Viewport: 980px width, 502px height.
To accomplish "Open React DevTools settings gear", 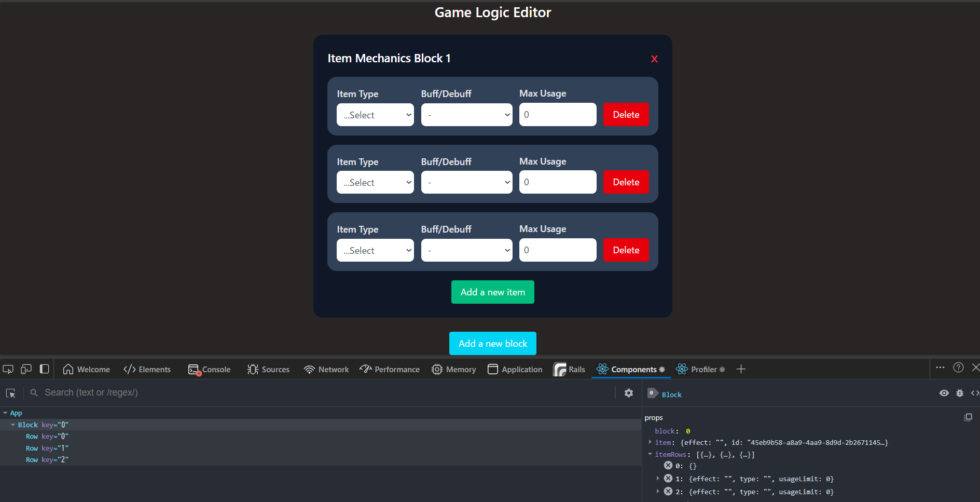I will pos(629,393).
